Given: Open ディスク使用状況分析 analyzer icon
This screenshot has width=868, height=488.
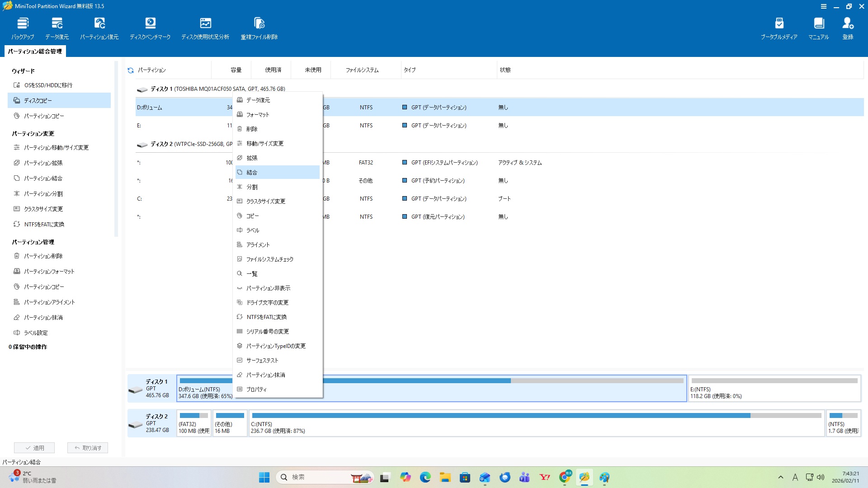Looking at the screenshot, I should coord(205,23).
